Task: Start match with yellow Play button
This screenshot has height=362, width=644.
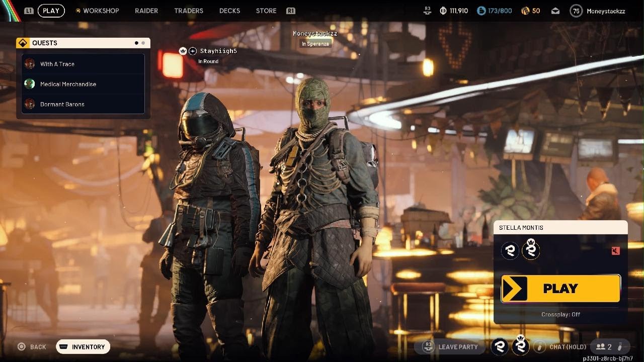Action: coord(560,289)
